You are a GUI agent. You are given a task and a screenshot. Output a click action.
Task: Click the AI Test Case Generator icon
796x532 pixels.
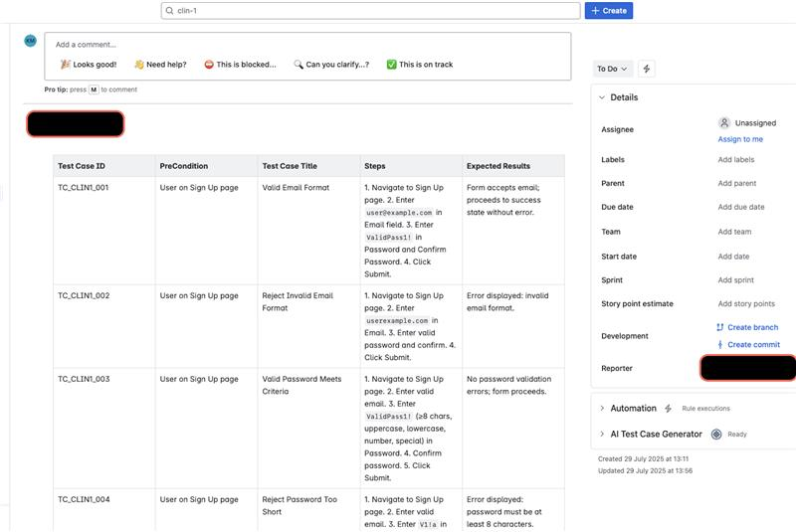(x=715, y=435)
